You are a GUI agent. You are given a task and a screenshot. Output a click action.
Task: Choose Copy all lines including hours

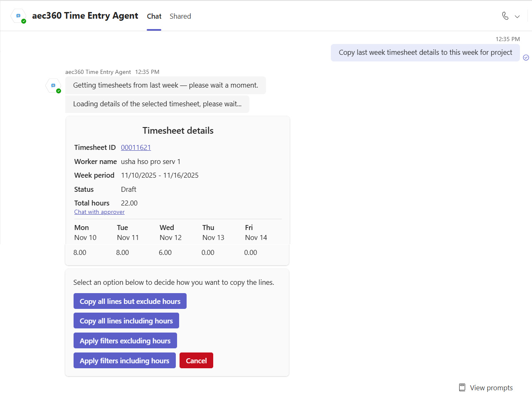(126, 321)
